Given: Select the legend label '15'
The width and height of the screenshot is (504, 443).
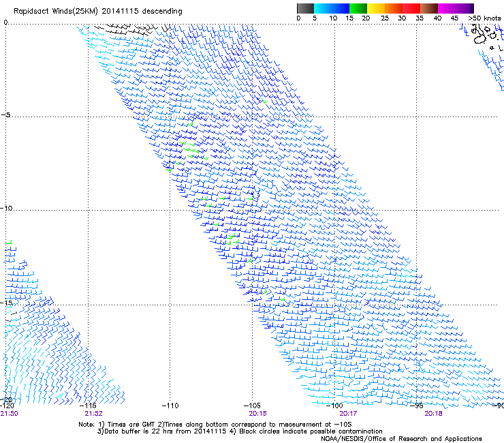Looking at the screenshot, I should click(349, 18).
